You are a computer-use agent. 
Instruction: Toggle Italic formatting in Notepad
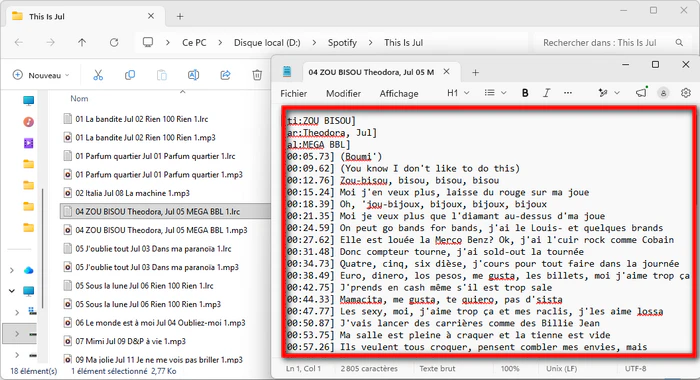[x=546, y=93]
